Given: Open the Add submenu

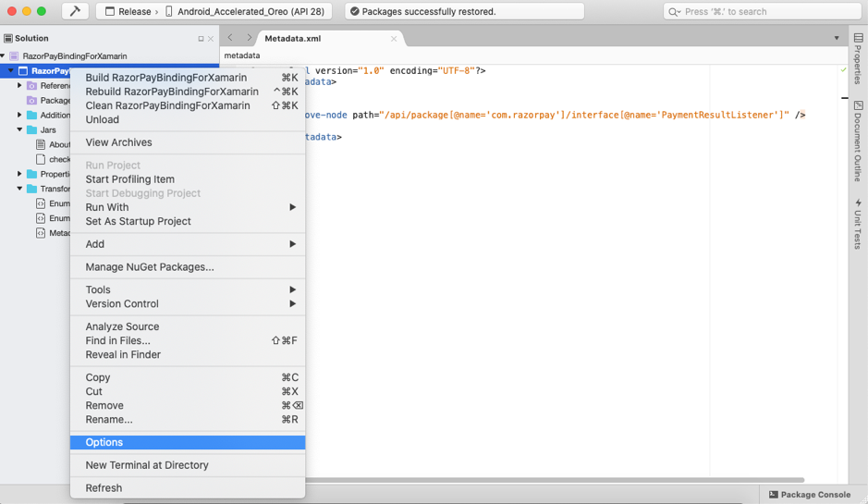Looking at the screenshot, I should 188,244.
